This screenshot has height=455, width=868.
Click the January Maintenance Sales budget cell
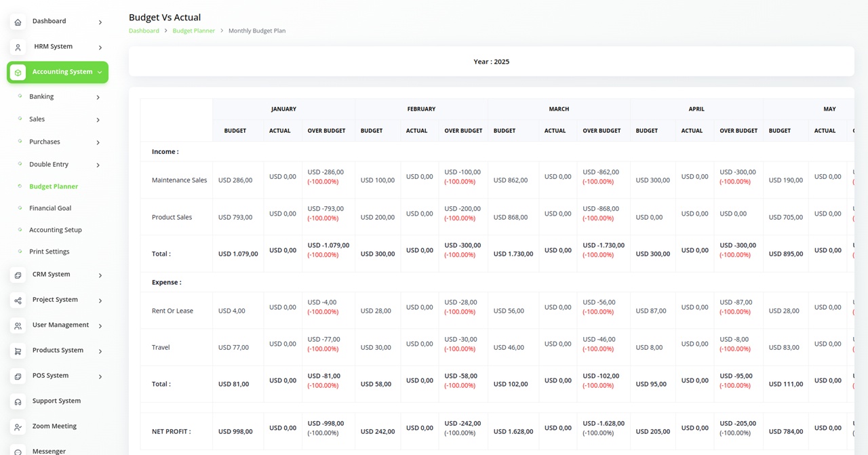tap(235, 180)
